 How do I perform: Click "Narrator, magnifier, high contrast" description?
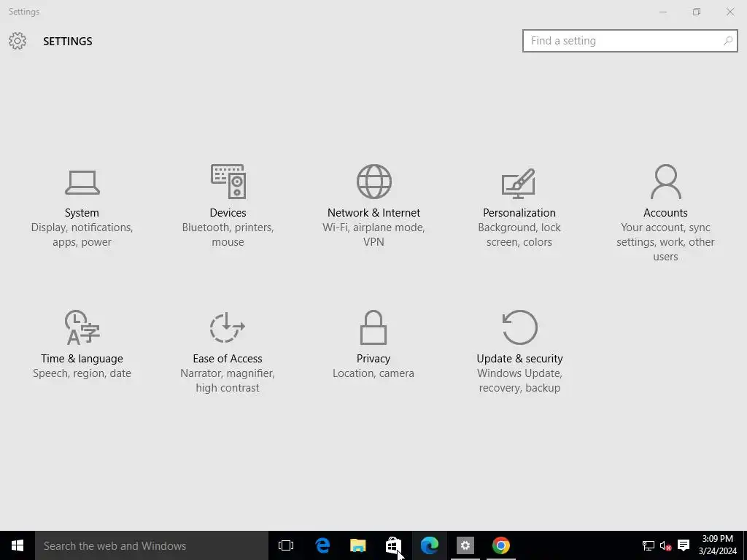(x=228, y=381)
